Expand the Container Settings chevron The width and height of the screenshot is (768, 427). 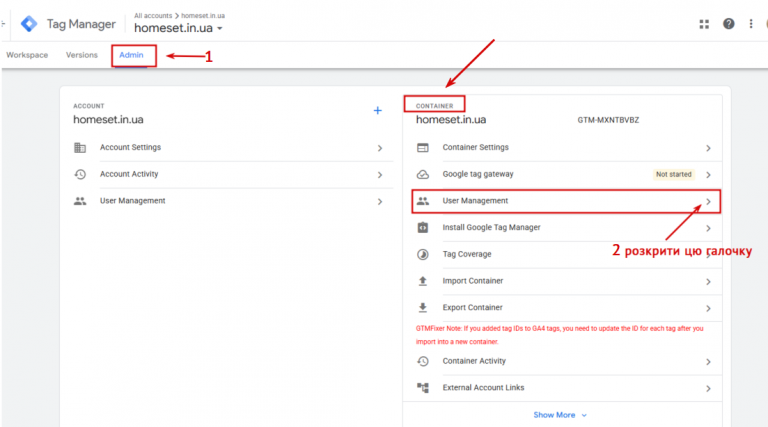[x=708, y=148]
